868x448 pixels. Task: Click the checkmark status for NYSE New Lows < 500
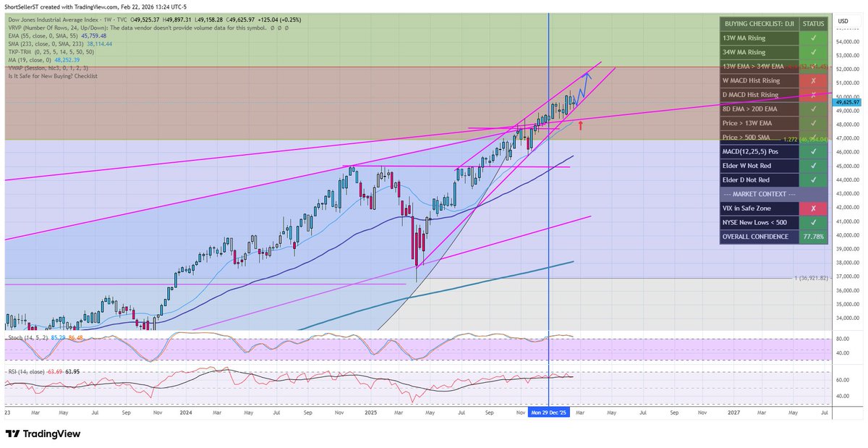coord(813,222)
